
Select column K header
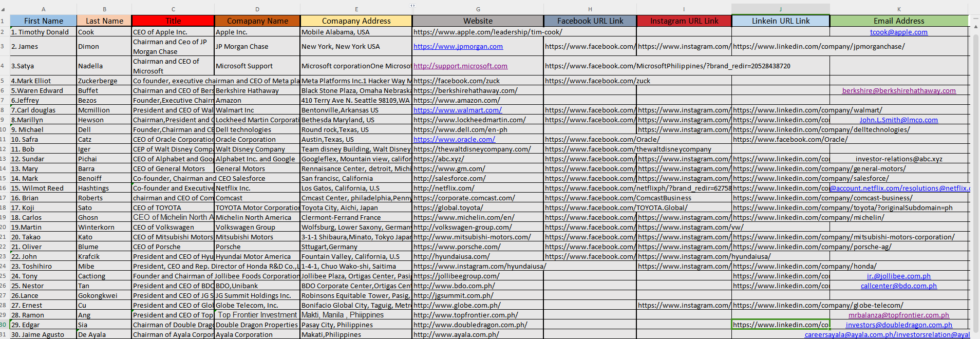tap(899, 9)
